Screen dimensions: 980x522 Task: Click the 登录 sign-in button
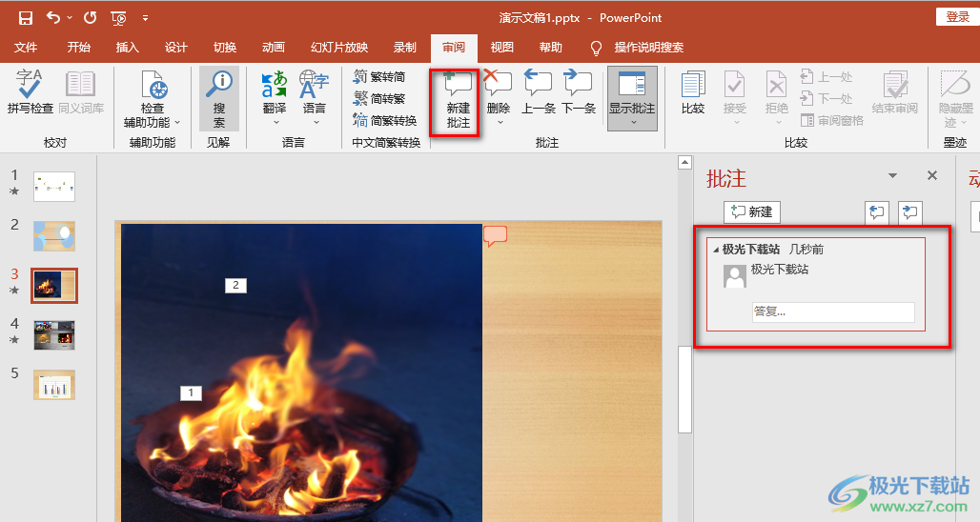pyautogui.click(x=957, y=17)
